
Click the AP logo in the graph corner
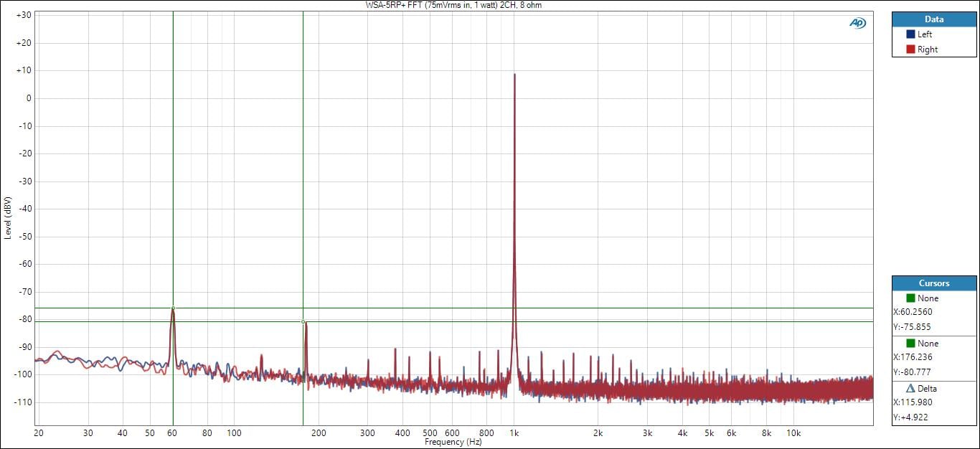857,23
